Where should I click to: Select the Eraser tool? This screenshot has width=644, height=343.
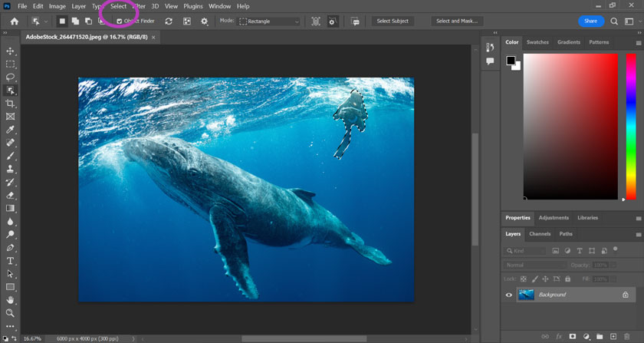click(10, 196)
